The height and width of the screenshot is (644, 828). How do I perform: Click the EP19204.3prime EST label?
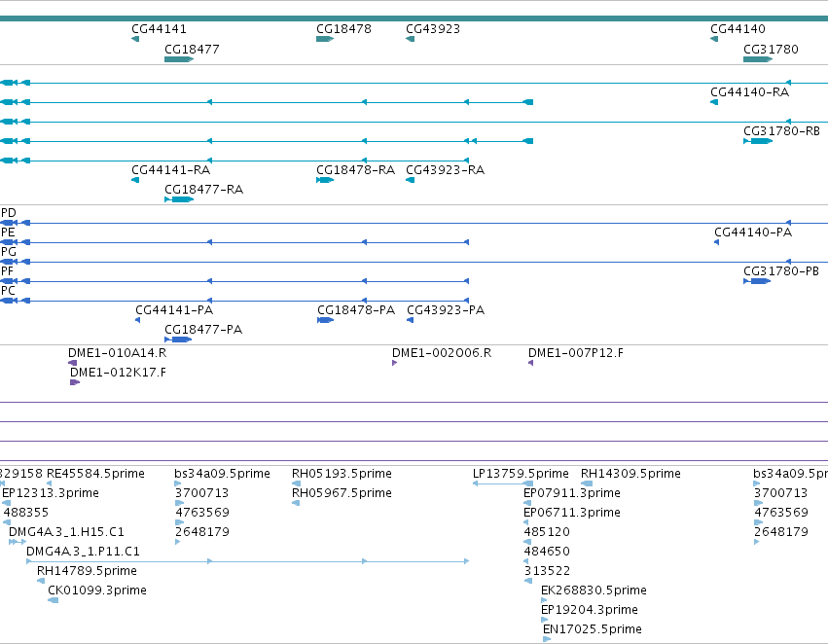[590, 610]
